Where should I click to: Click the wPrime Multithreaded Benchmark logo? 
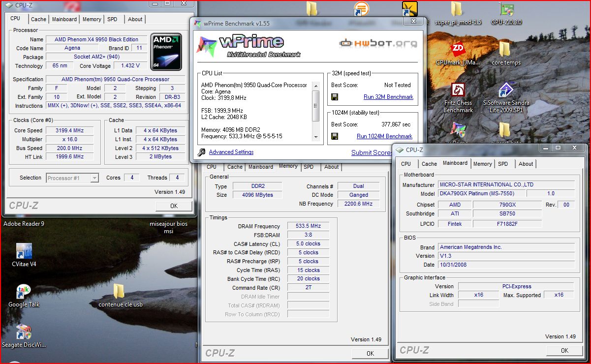point(249,46)
